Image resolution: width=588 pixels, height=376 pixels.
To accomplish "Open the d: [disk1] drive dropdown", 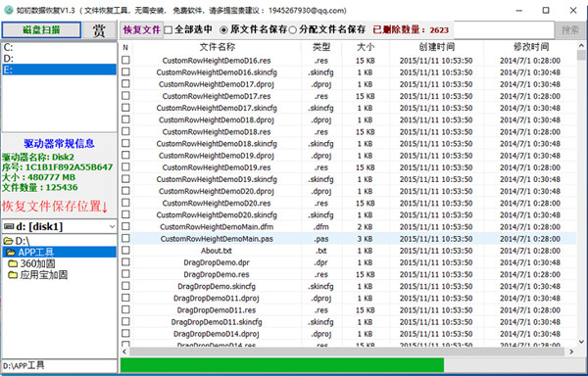I will 59,226.
